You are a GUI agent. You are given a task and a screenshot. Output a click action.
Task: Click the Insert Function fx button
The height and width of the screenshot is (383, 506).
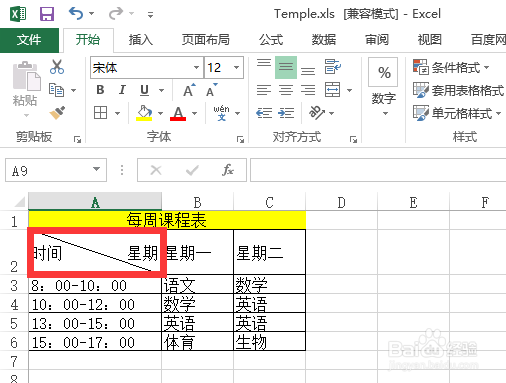pos(228,170)
